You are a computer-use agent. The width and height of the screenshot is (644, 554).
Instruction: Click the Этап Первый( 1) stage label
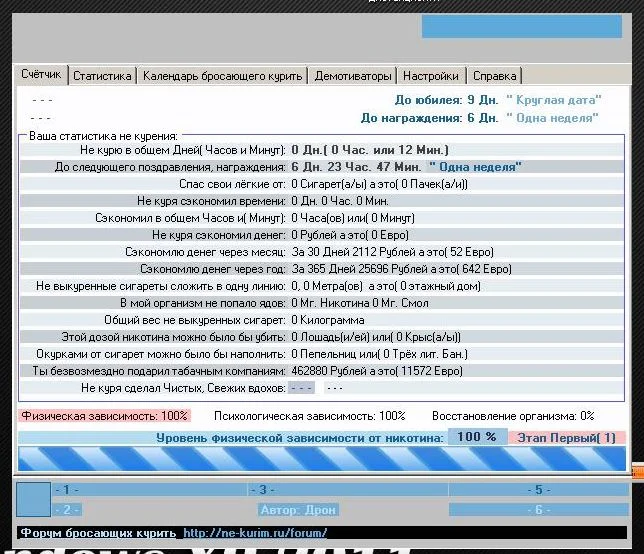coord(567,437)
